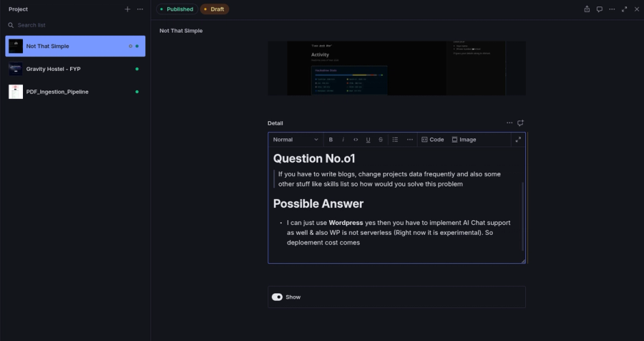The height and width of the screenshot is (341, 644).
Task: Toggle italic formatting
Action: (x=343, y=140)
